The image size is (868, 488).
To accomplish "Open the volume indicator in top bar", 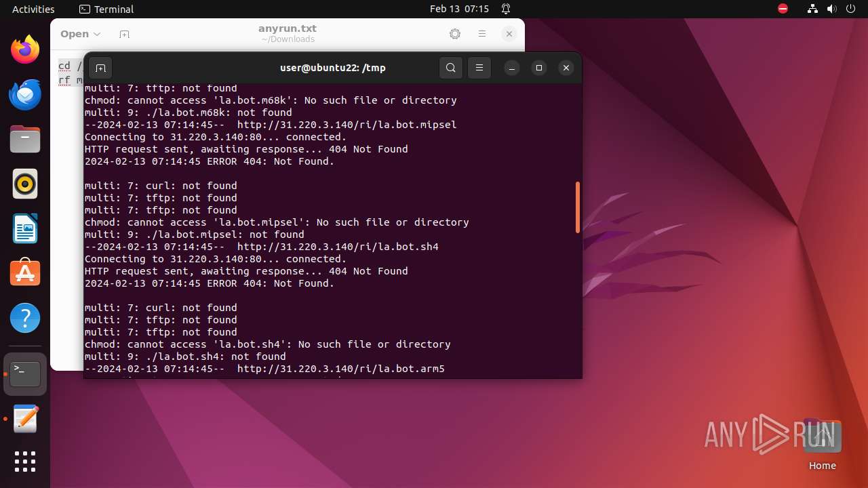I will point(832,9).
